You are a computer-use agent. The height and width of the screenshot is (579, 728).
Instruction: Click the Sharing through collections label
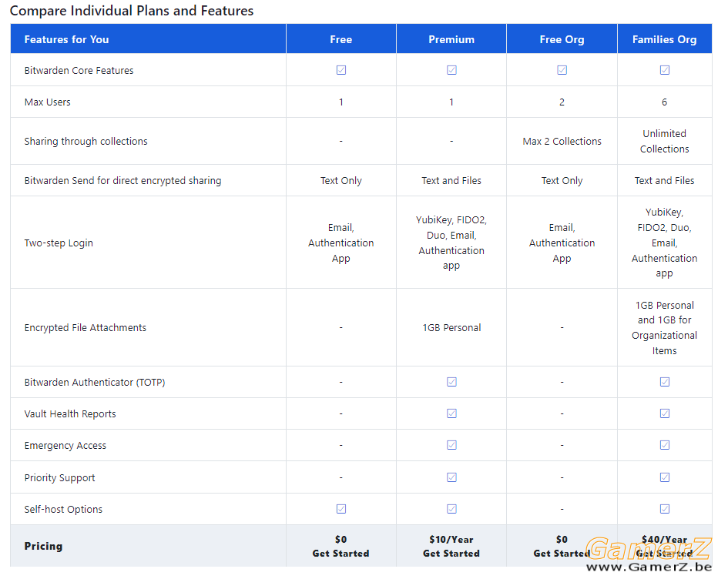tap(86, 142)
